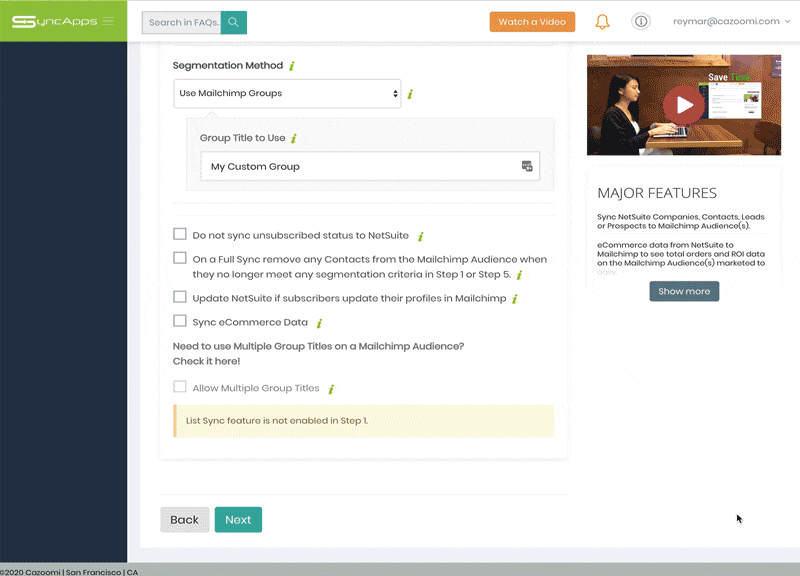Click the Sync NetSuite Companies feature text
The width and height of the screenshot is (800, 576).
681,221
